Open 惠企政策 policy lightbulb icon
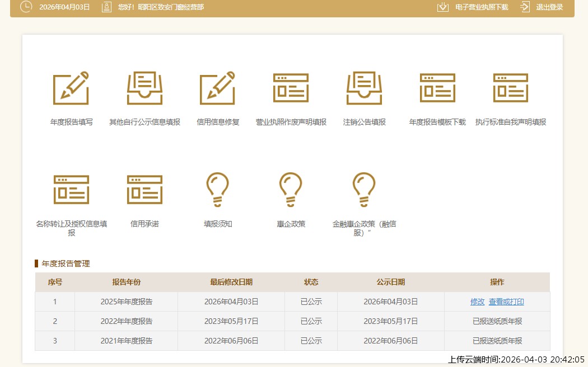588x367 pixels. (291, 189)
